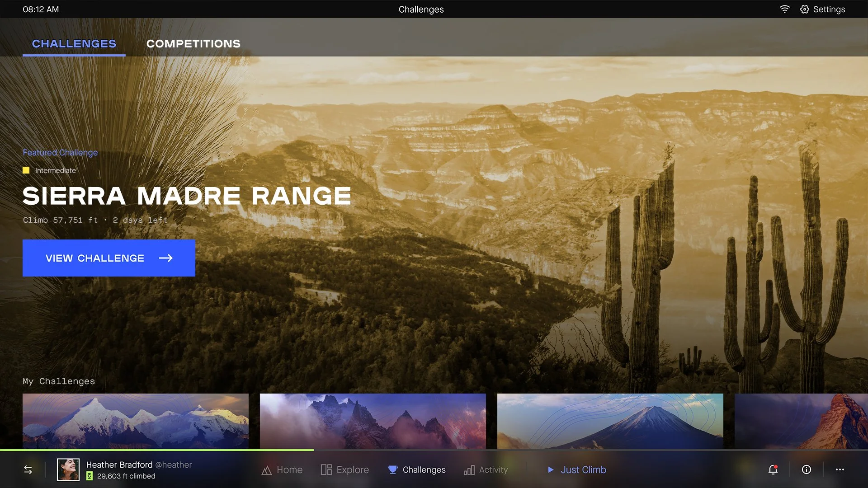Click the info circle icon
Image resolution: width=868 pixels, height=488 pixels.
(x=807, y=470)
